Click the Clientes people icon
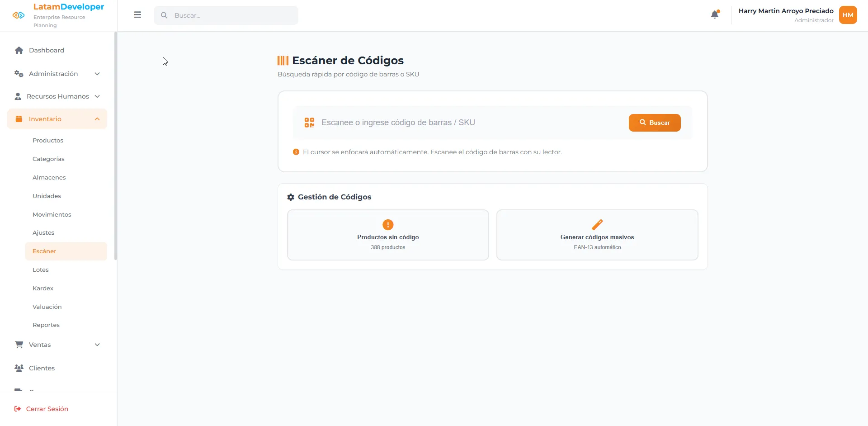This screenshot has height=426, width=868. coord(19,368)
